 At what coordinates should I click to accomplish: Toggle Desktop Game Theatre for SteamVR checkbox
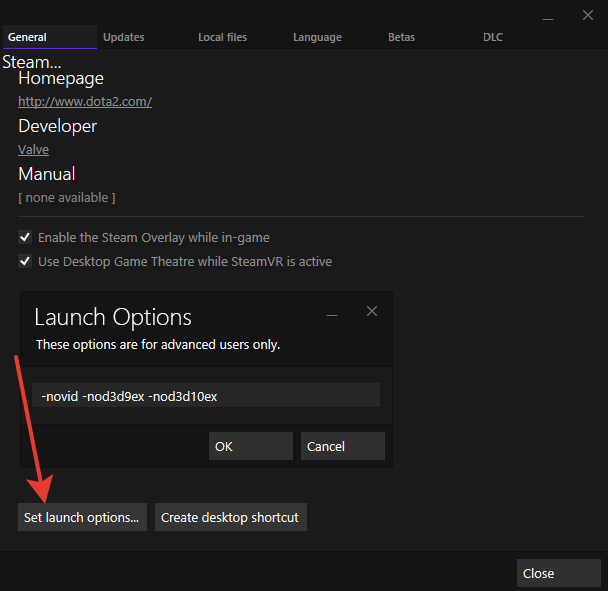pyautogui.click(x=25, y=262)
